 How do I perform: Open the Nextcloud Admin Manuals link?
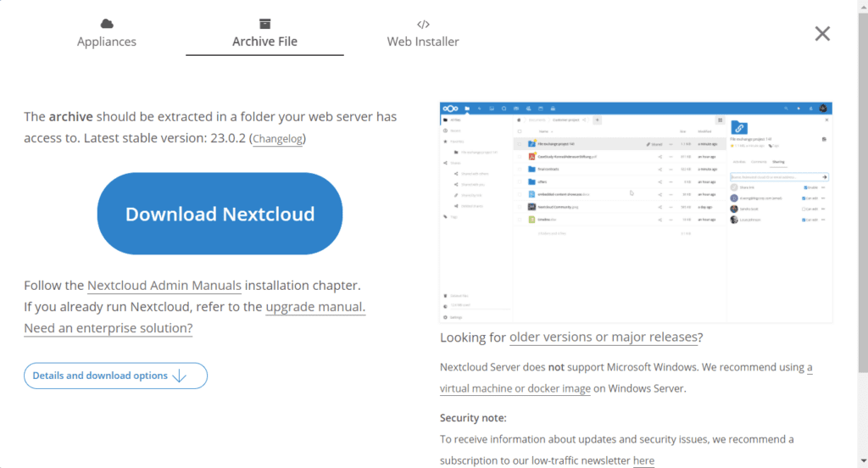[x=164, y=286]
